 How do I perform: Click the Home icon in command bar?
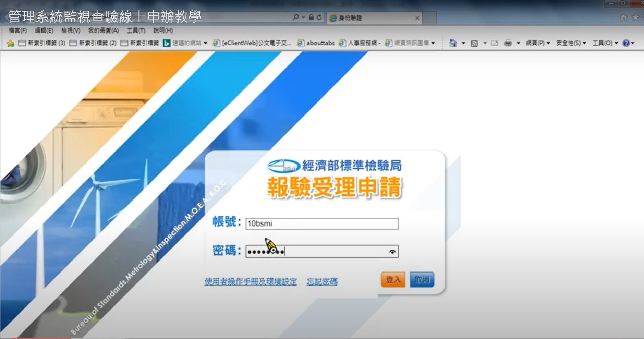click(453, 43)
